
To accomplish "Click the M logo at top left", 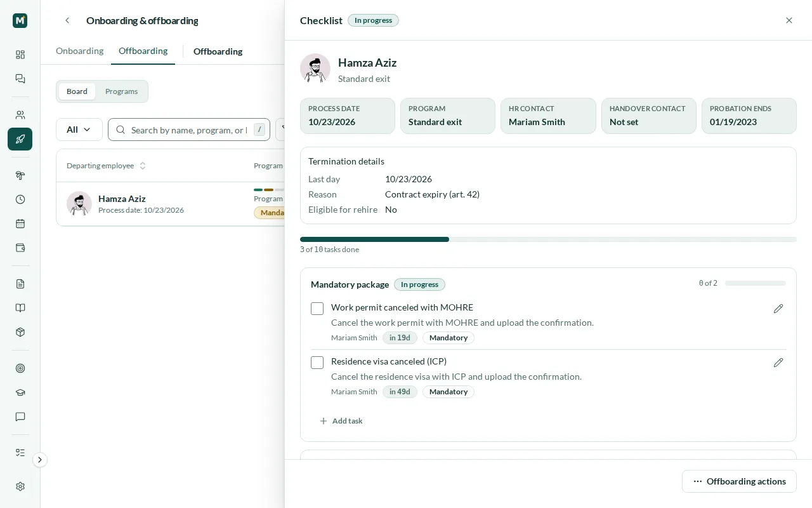I will [20, 20].
